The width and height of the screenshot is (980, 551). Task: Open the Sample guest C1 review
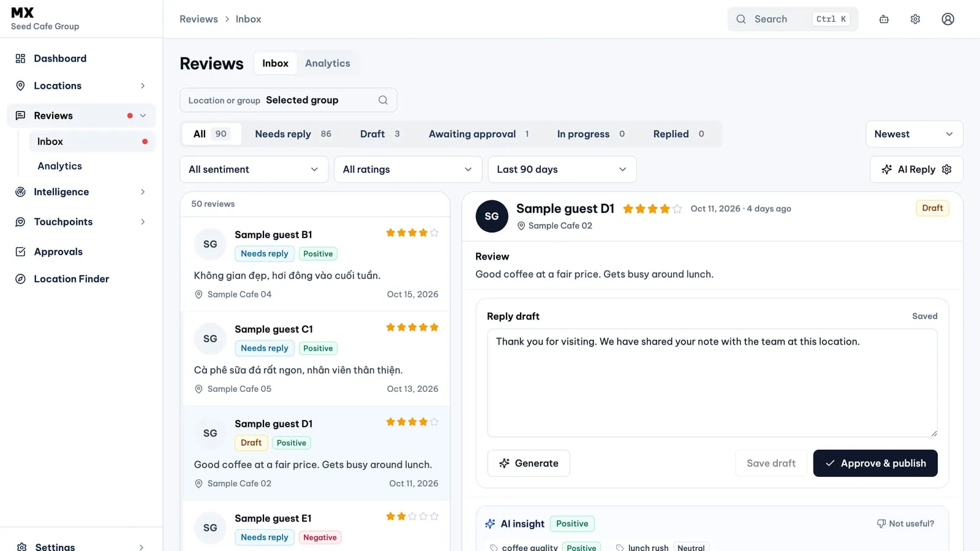click(x=316, y=359)
